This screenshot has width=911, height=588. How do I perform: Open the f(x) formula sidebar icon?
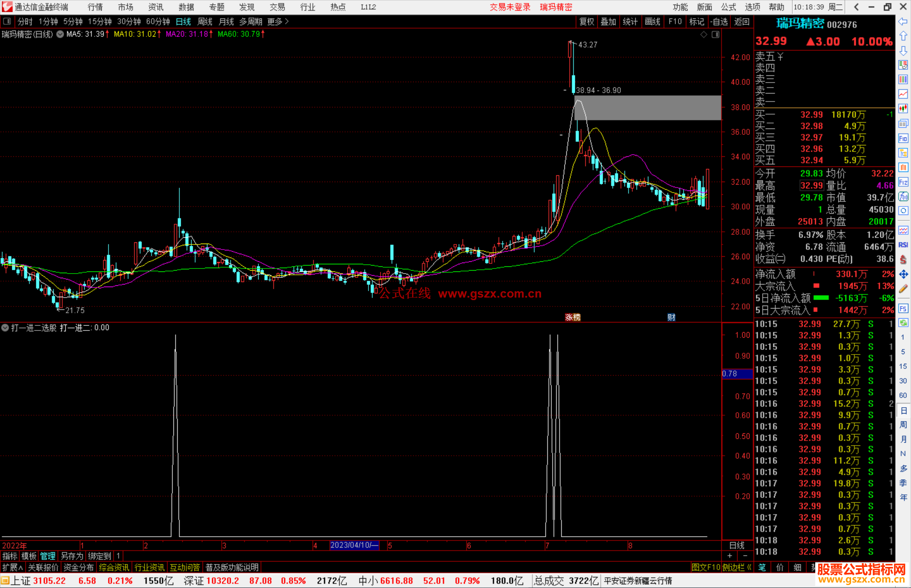click(903, 196)
